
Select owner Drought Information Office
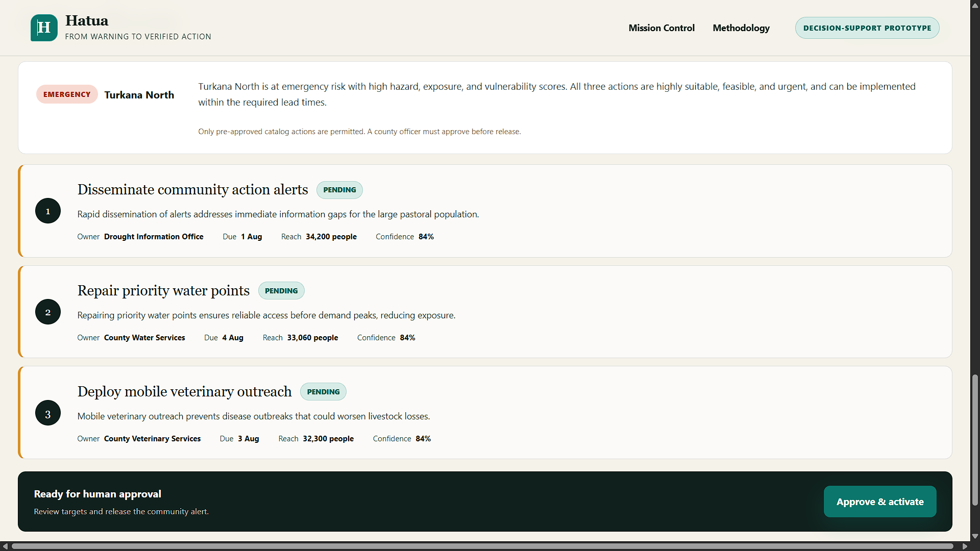(154, 237)
